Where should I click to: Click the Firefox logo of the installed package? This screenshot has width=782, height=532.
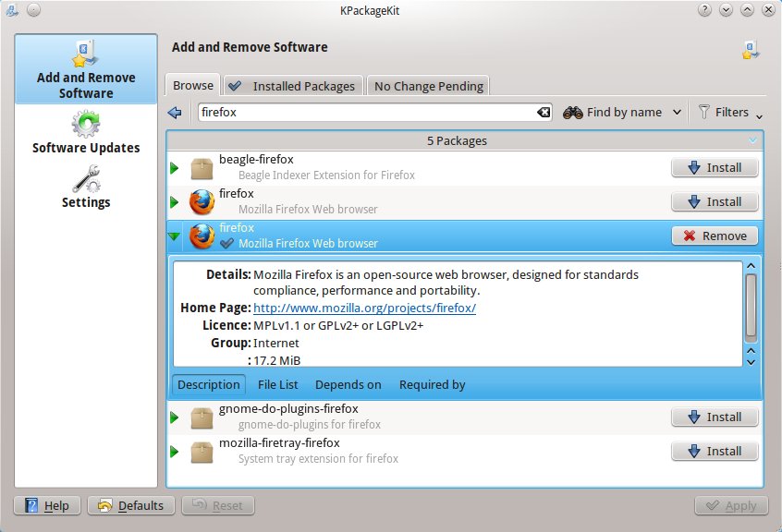click(202, 236)
